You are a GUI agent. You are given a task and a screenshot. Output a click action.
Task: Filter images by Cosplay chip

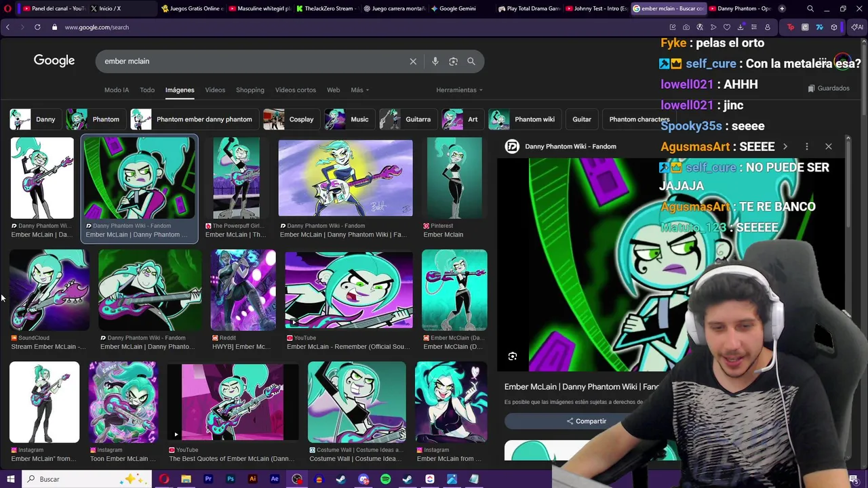(x=290, y=119)
